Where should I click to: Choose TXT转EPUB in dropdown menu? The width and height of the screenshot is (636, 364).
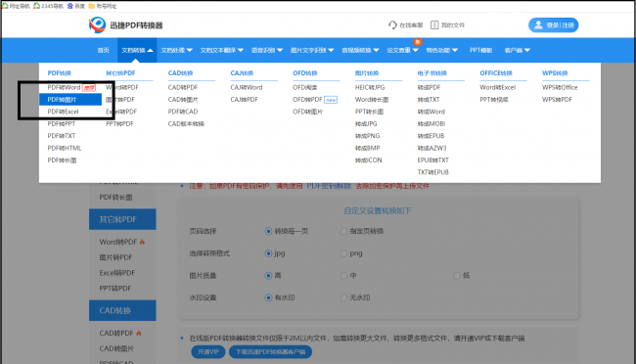click(432, 172)
